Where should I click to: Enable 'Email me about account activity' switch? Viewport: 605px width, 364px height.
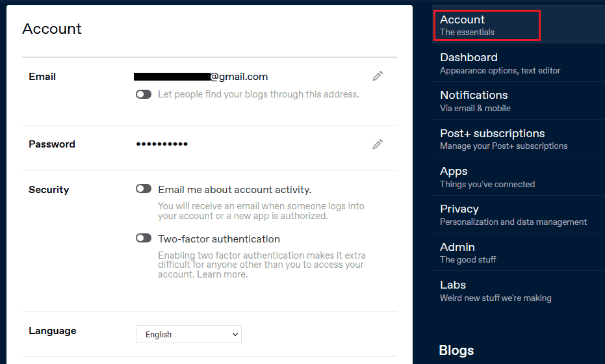[x=144, y=188]
